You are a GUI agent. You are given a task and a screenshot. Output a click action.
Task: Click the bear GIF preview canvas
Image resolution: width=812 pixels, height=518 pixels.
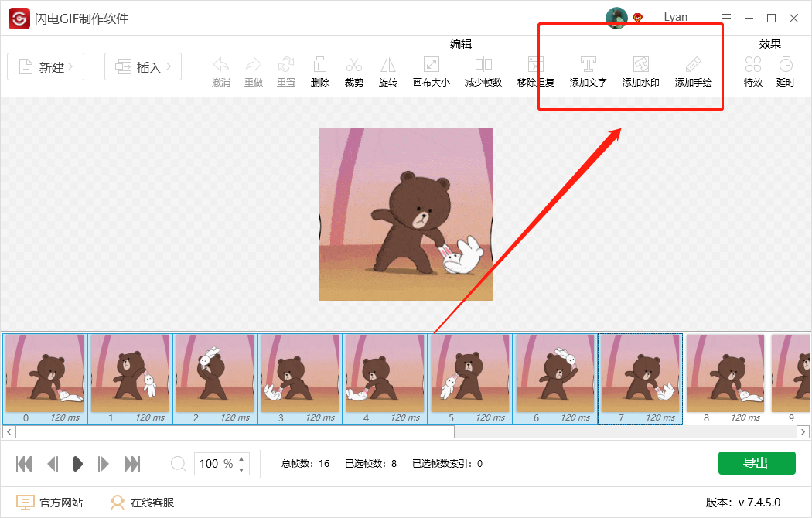coord(406,213)
